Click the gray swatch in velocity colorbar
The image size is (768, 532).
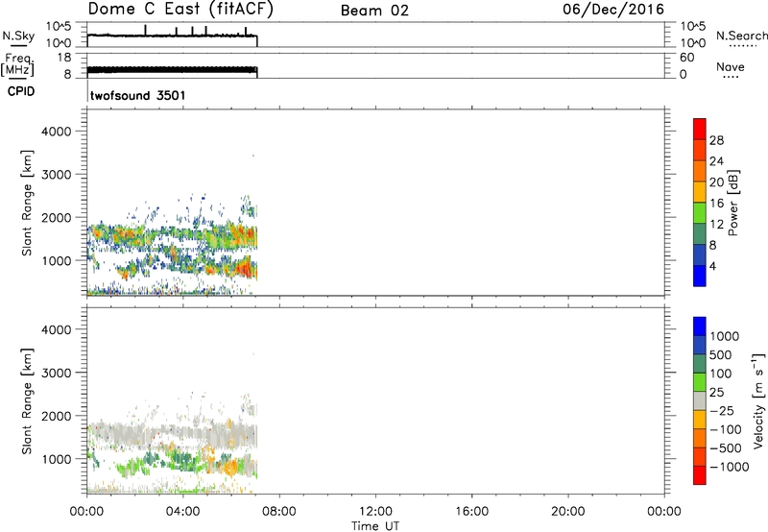click(x=700, y=401)
